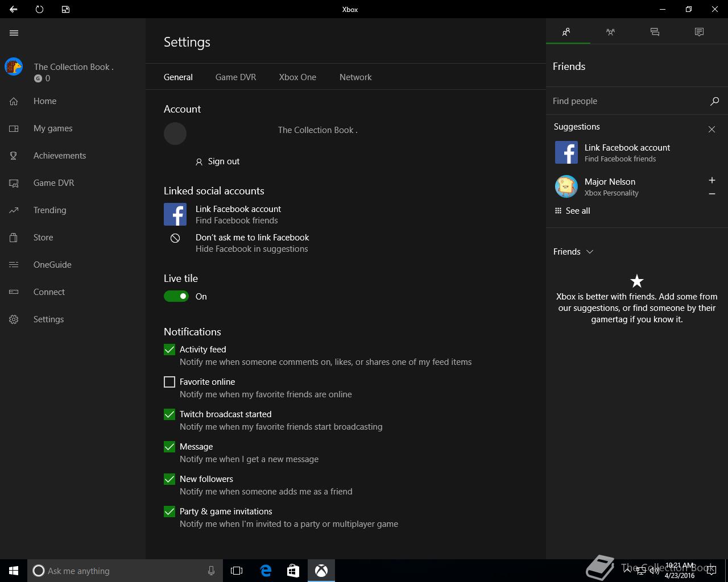Open the Xbox One settings tab
This screenshot has height=582, width=728.
(297, 77)
